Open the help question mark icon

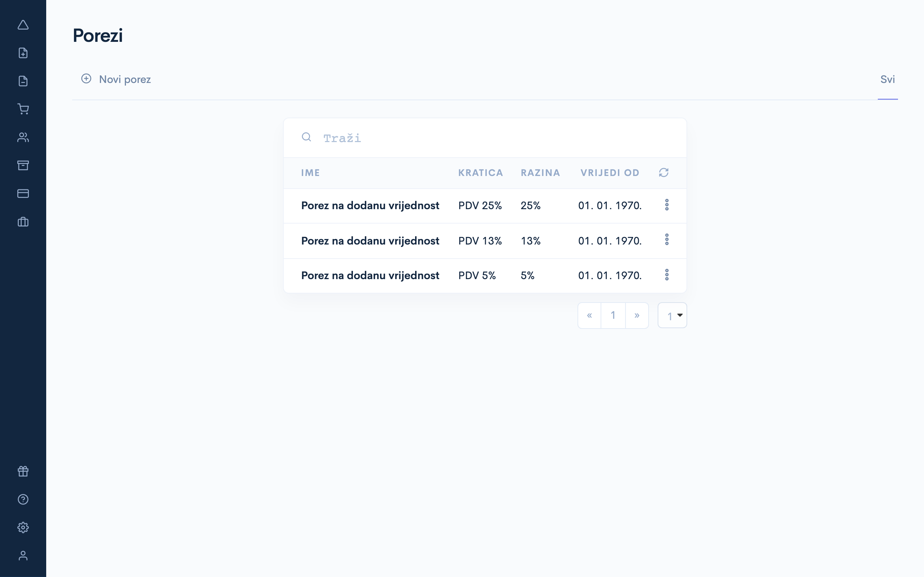23,499
